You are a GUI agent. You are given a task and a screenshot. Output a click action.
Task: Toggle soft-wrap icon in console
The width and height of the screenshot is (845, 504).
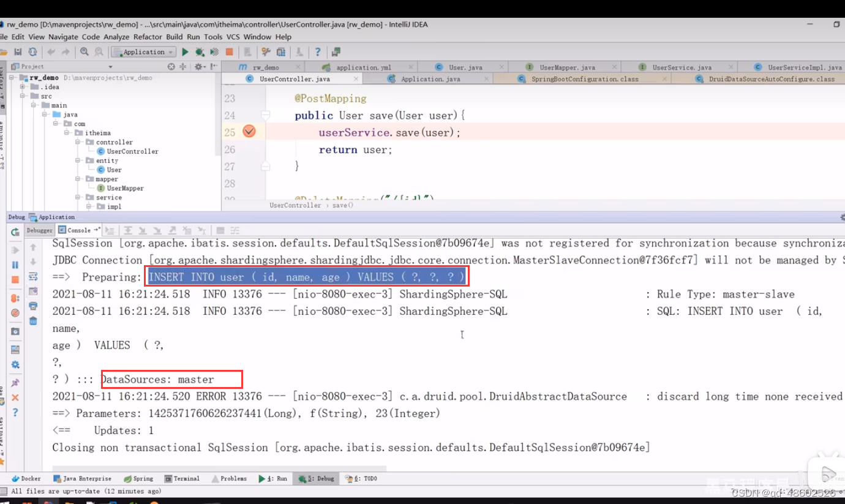(x=33, y=276)
